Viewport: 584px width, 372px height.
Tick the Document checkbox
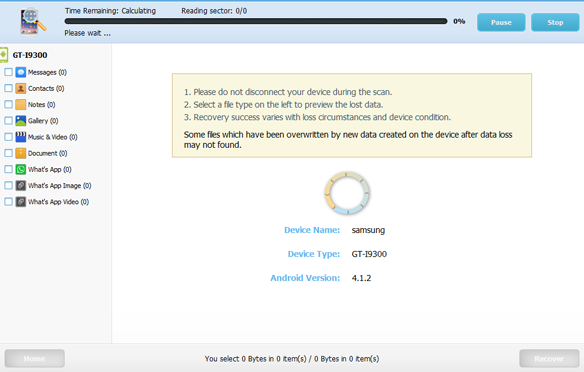[8, 153]
